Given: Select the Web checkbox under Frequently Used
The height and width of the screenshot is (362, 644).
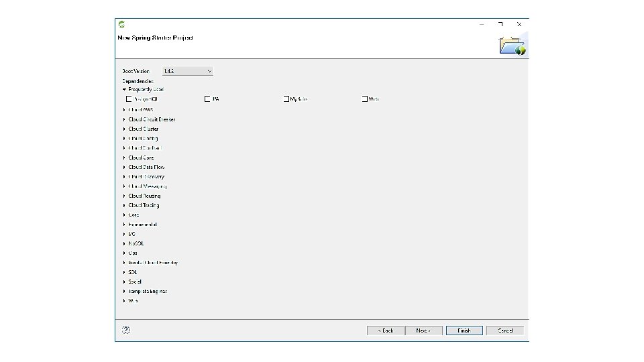Looking at the screenshot, I should (x=365, y=99).
